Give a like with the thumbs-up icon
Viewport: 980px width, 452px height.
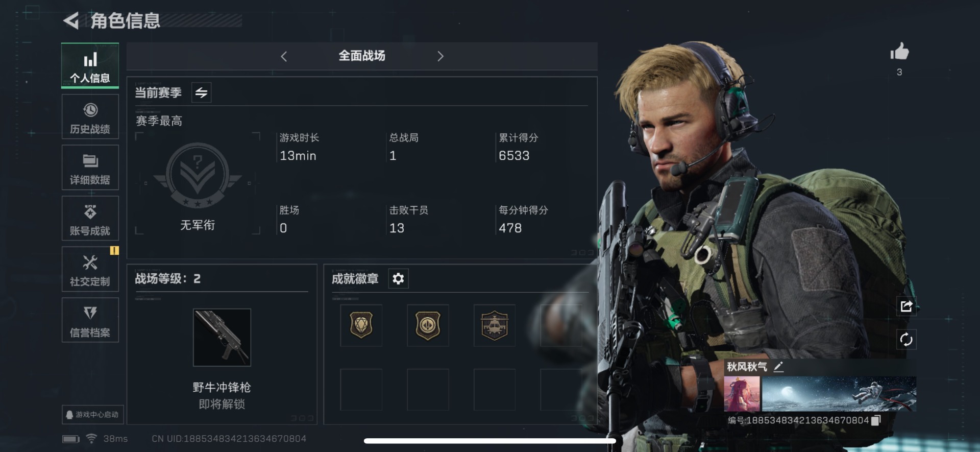(x=899, y=52)
